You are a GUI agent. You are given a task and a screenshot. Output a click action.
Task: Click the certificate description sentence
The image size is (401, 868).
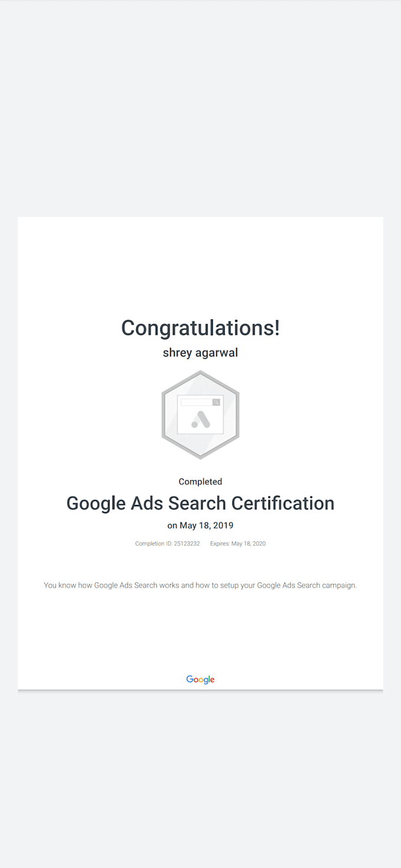point(200,586)
